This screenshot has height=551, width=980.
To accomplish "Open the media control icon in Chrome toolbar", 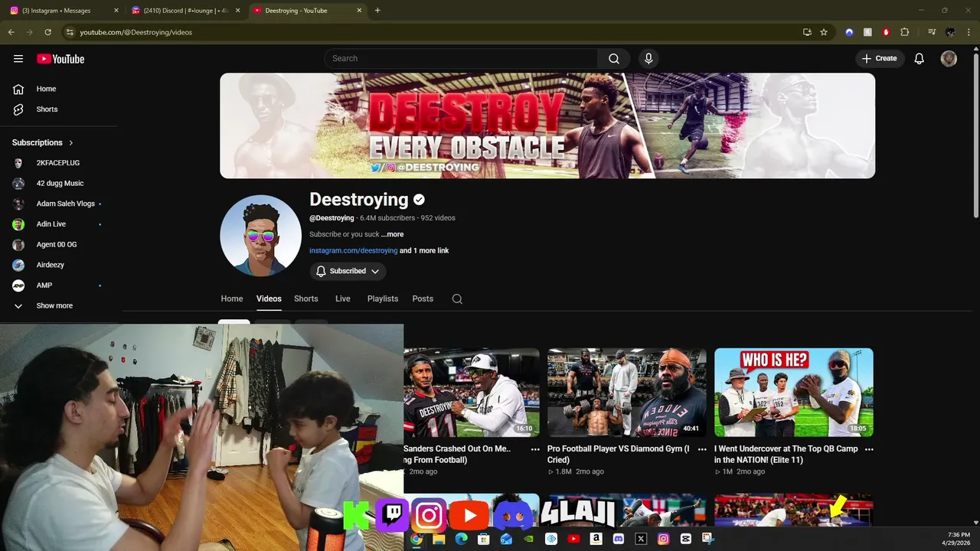I will [932, 32].
